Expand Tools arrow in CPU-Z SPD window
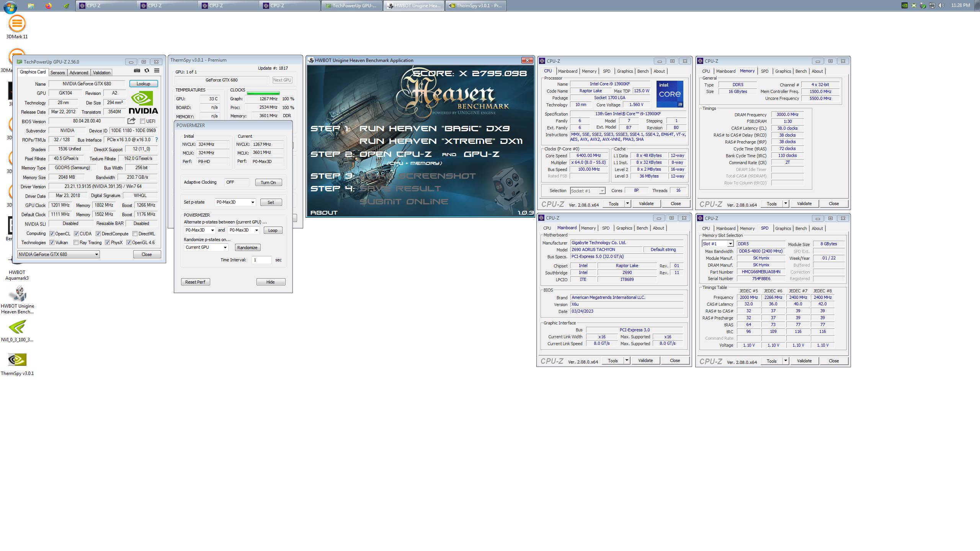This screenshot has width=980, height=551. pos(786,361)
